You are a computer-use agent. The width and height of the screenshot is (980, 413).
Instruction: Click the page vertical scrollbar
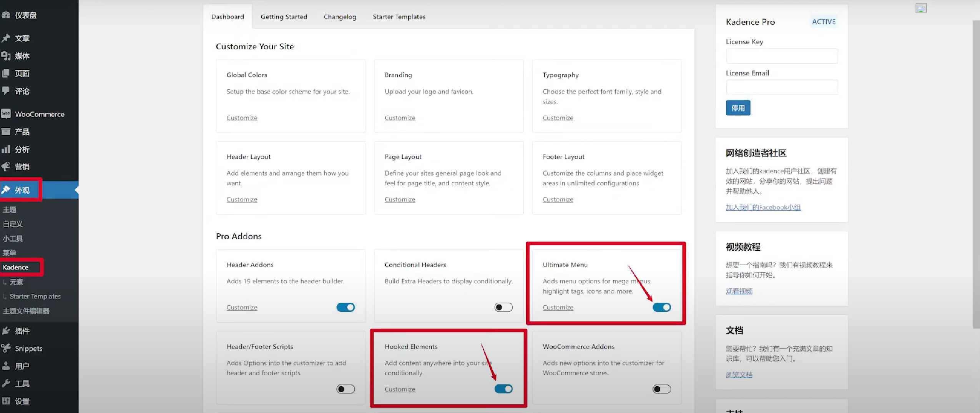[x=976, y=173]
